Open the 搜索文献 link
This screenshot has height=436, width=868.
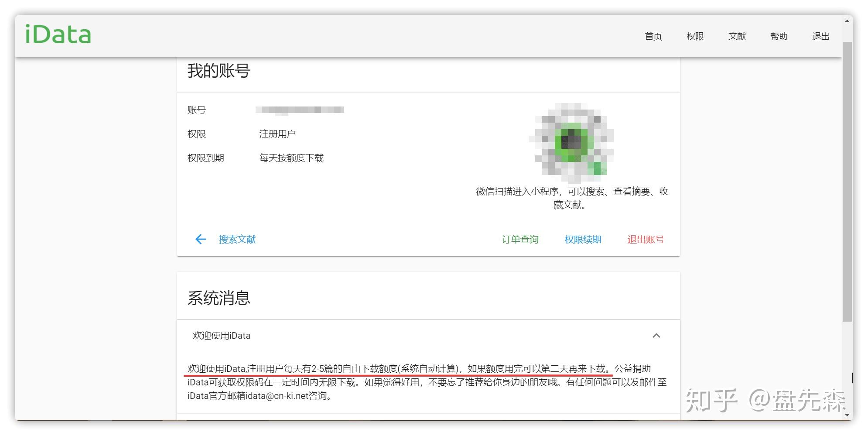pos(237,239)
